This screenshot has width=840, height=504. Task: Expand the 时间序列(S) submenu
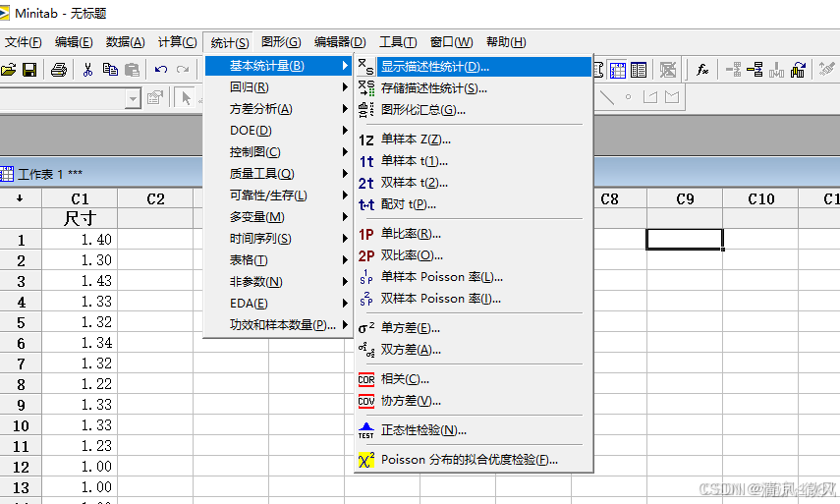[x=279, y=239]
